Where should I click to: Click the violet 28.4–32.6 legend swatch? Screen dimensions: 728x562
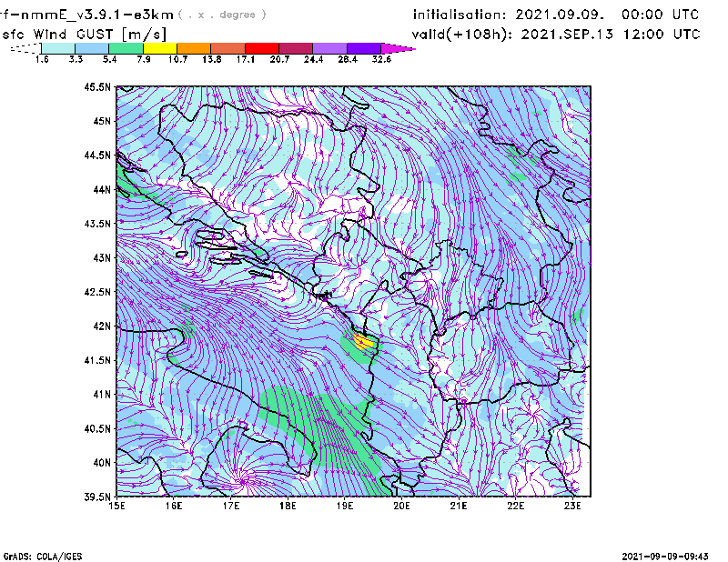pos(363,48)
